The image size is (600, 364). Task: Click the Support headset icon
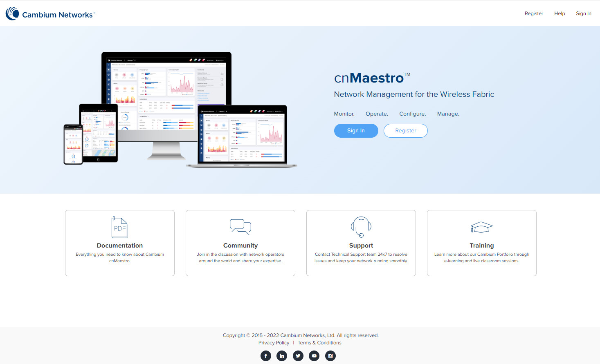coord(361,227)
